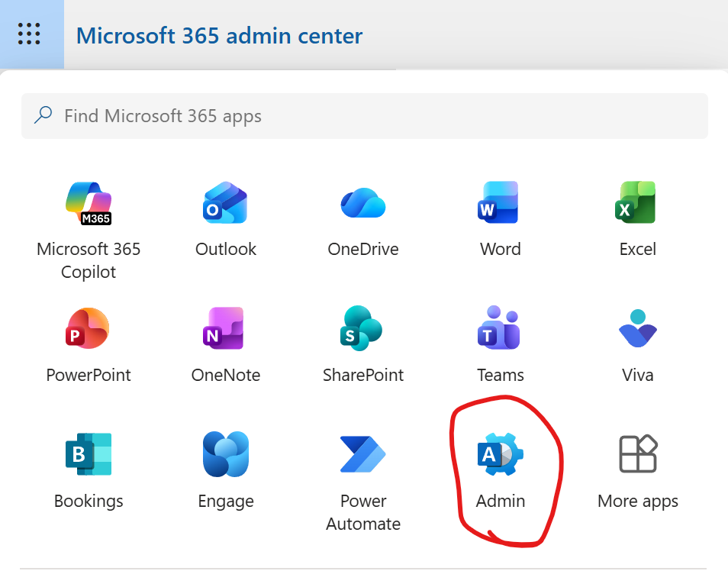
Task: Launch Outlook from the app list
Action: coord(225,203)
